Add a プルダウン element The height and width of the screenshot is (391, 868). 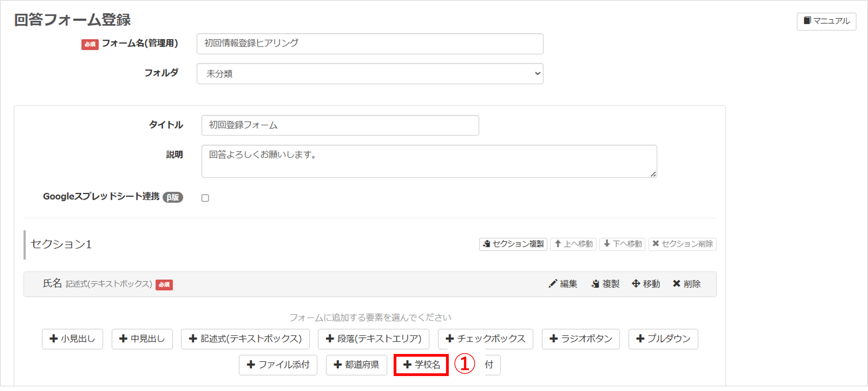click(663, 339)
